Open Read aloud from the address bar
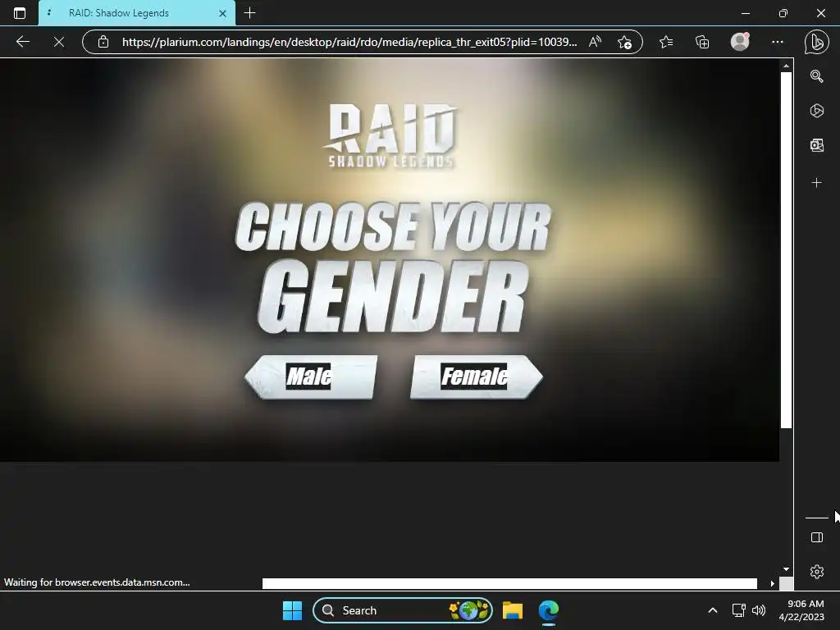Screen dimensions: 840x630 coord(595,42)
